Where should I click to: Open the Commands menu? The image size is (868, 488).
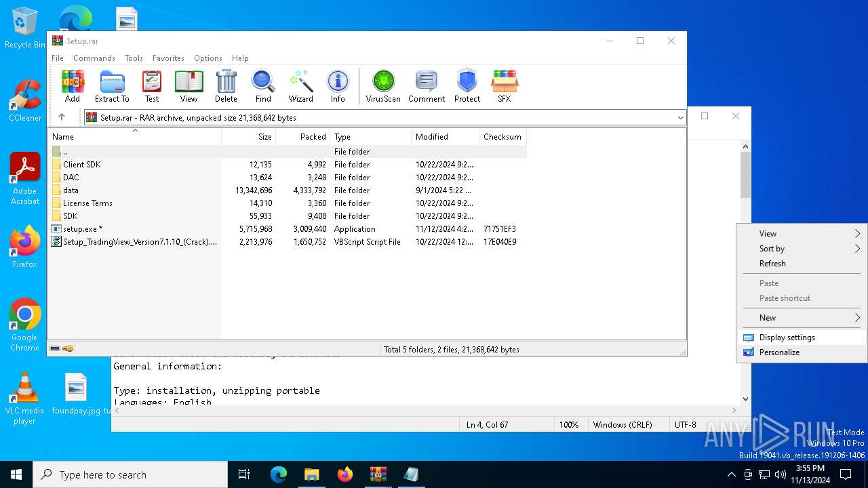point(94,58)
